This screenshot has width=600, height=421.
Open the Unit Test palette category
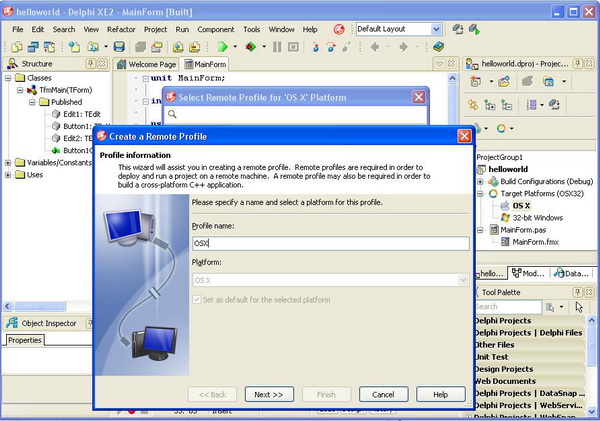(x=529, y=357)
